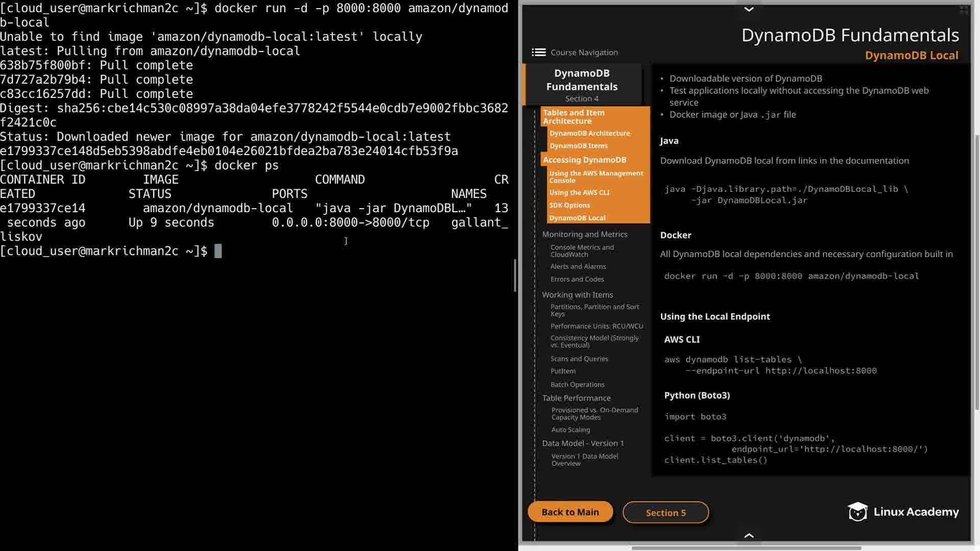
Task: Open the DynamoDB Architecture lesson
Action: coord(590,133)
